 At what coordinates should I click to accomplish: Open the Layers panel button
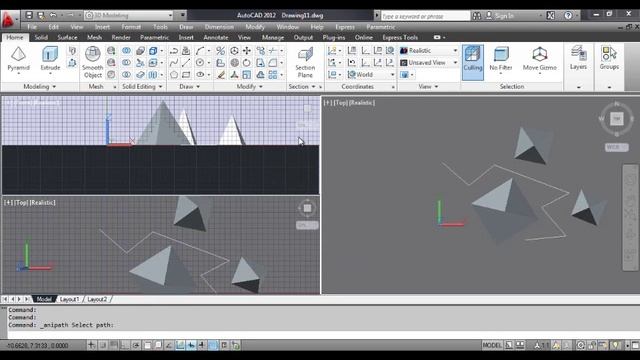click(x=578, y=58)
